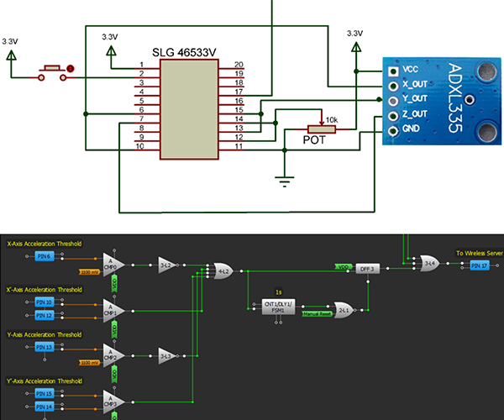
Task: Select the PIN 15 block
Action: 45,394
